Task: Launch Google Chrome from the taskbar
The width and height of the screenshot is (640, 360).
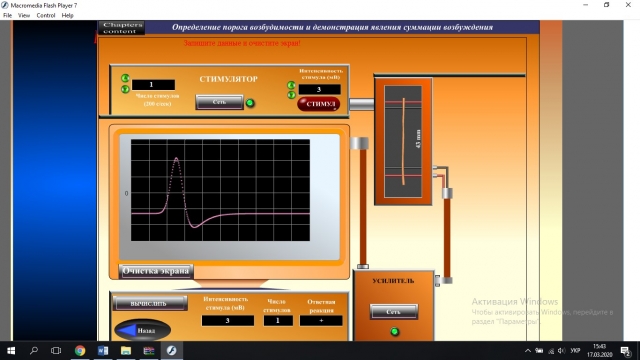Action: 80,351
